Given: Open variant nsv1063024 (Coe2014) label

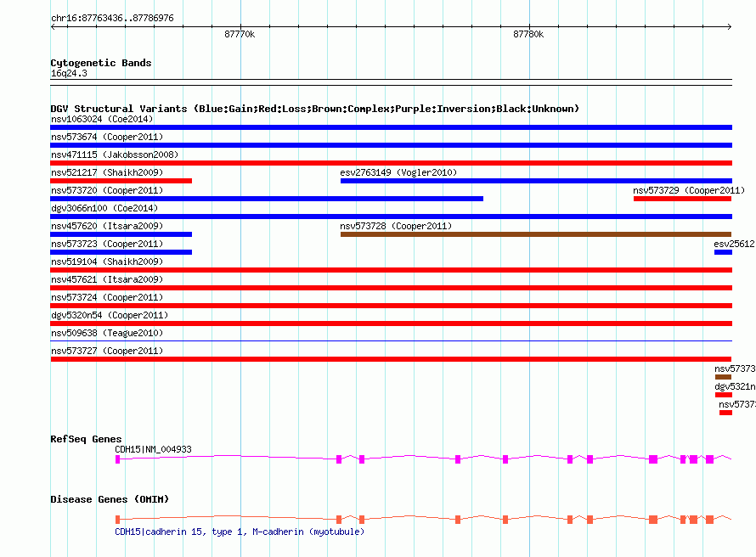Looking at the screenshot, I should 102,119.
